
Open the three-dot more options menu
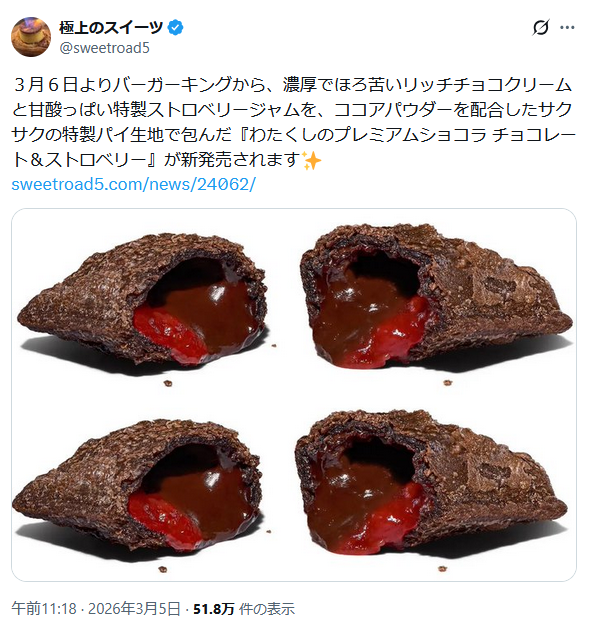(567, 28)
